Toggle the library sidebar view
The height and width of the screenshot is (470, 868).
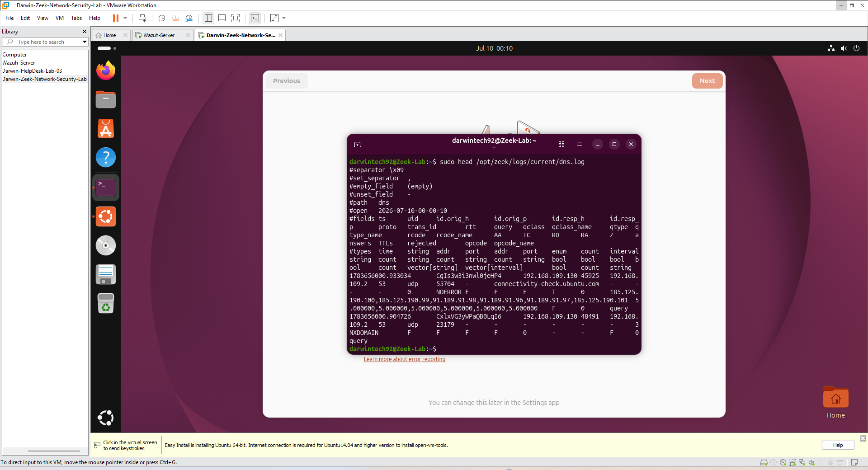(x=208, y=18)
